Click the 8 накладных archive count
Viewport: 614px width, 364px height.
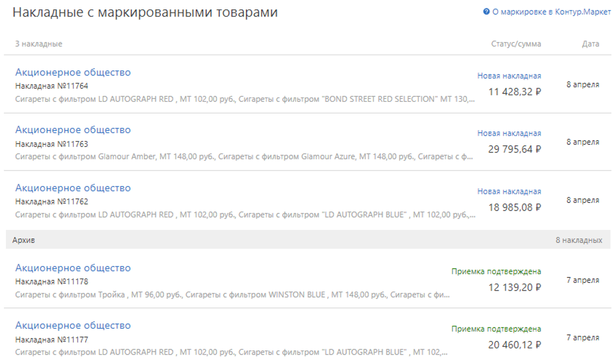(579, 240)
